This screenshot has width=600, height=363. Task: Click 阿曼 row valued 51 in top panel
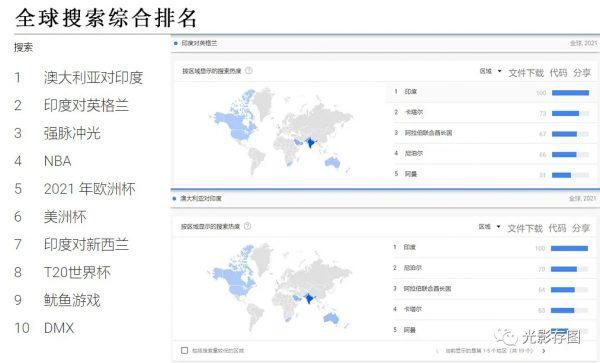coord(492,174)
